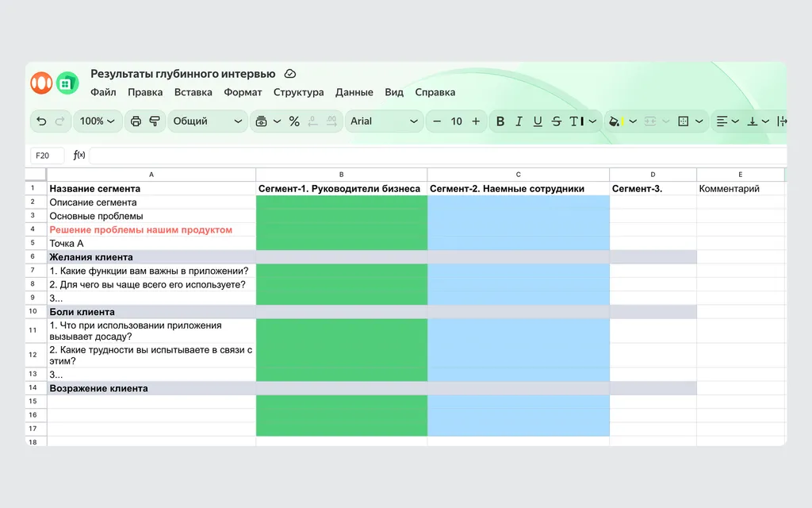Click the cell borders icon
The width and height of the screenshot is (812, 508).
coord(683,121)
